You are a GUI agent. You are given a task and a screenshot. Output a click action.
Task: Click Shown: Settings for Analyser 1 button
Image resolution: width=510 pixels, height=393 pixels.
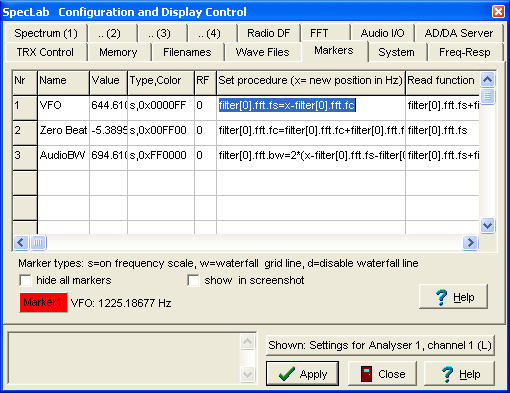coord(380,345)
